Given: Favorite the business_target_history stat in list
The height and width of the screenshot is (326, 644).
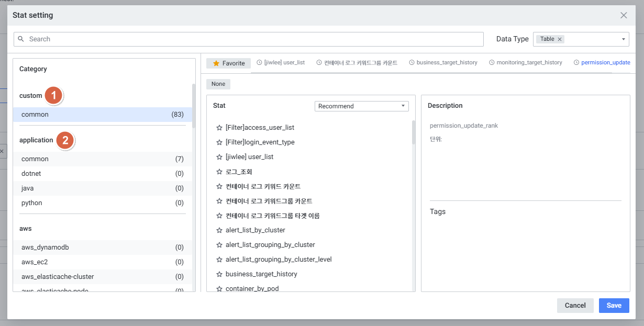Looking at the screenshot, I should click(x=219, y=274).
